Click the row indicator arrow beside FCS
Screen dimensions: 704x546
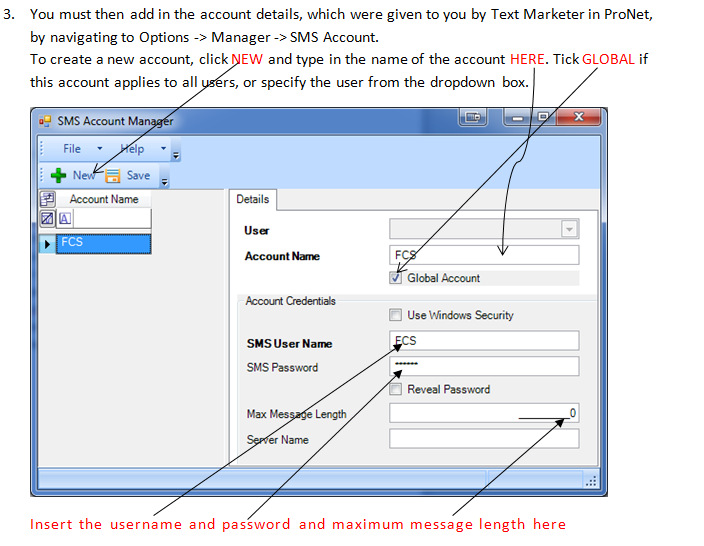[x=47, y=243]
